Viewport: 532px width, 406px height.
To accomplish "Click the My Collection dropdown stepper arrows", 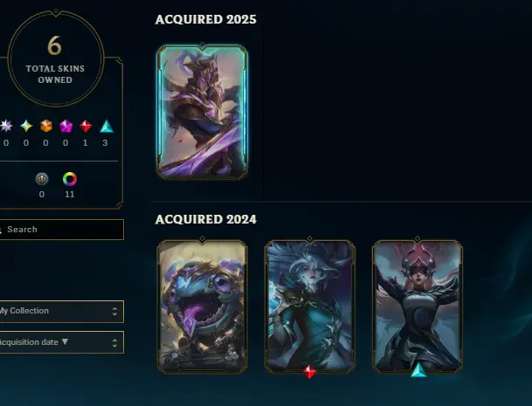I will coord(114,312).
